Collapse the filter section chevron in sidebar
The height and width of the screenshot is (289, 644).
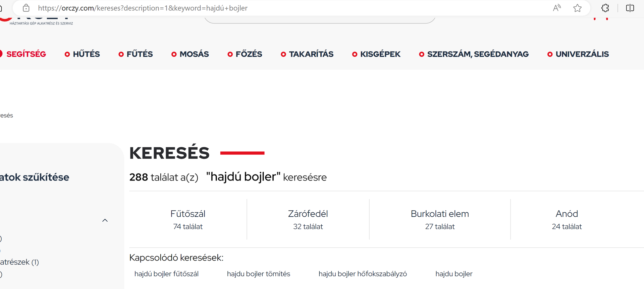coord(105,220)
